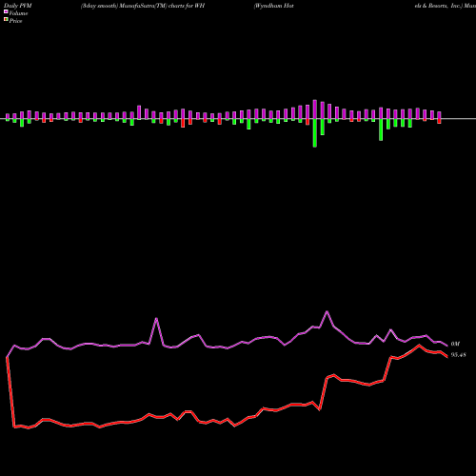Click the tallest green bar in the histogram
The width and height of the screenshot is (476, 476).
[x=315, y=133]
